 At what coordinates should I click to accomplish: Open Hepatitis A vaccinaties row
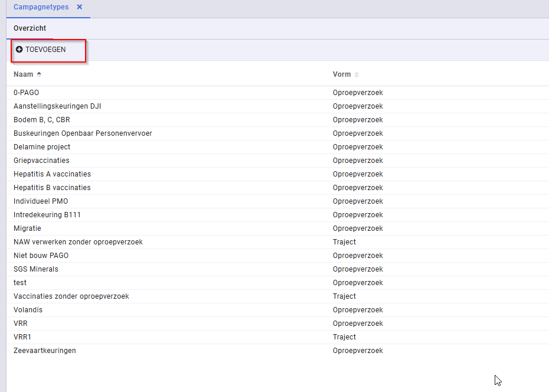click(277, 174)
